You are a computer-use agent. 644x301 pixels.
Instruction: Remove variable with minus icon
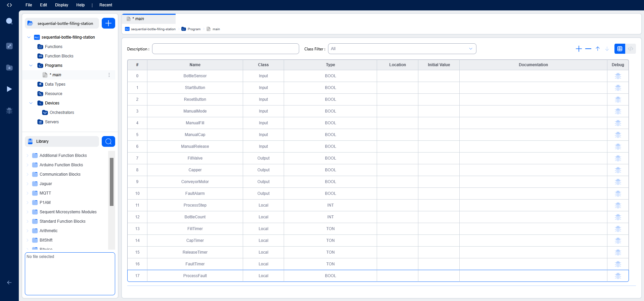588,49
